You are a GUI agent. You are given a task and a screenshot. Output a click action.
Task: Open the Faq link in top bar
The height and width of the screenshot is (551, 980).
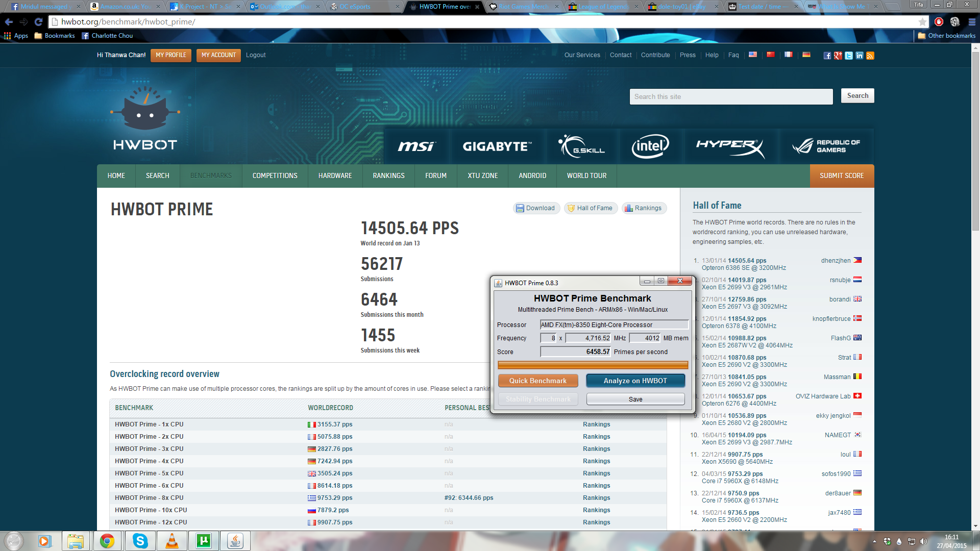tap(733, 55)
